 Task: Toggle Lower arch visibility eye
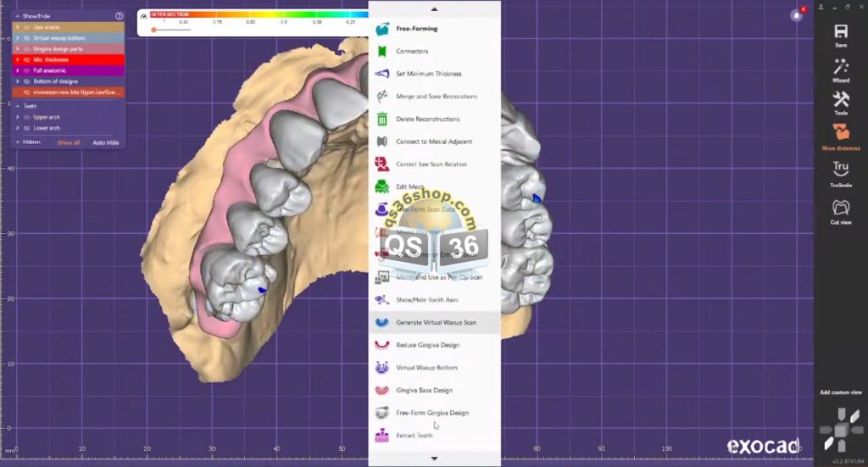(x=26, y=128)
